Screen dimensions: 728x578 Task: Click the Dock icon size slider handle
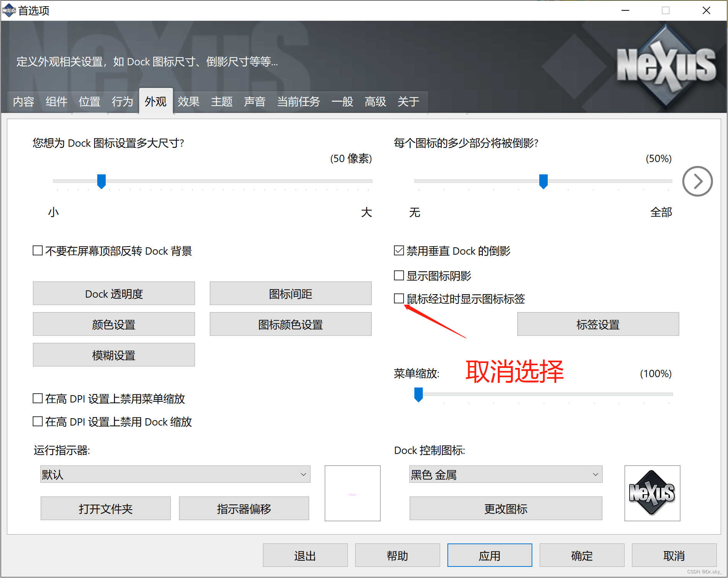pyautogui.click(x=101, y=181)
